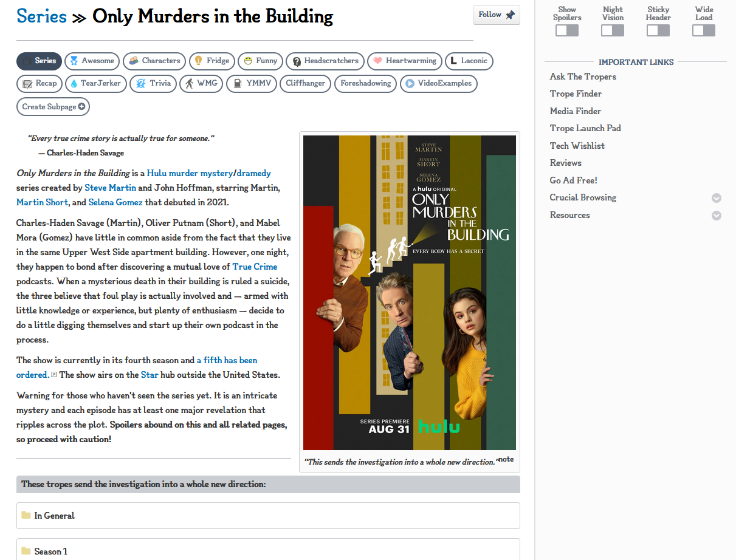Viewport: 736px width, 560px height.
Task: Turn on the Sticky Header toggle
Action: click(x=658, y=30)
